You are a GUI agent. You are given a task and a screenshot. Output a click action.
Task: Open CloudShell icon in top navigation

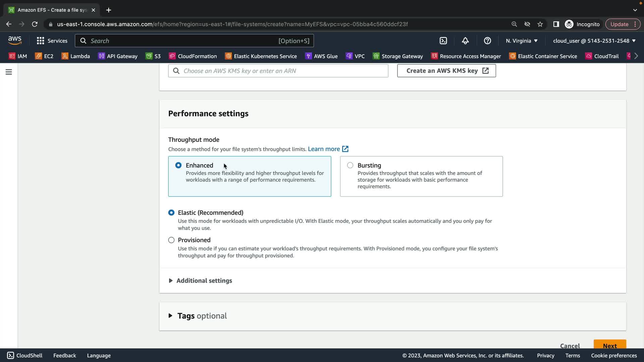tap(443, 41)
